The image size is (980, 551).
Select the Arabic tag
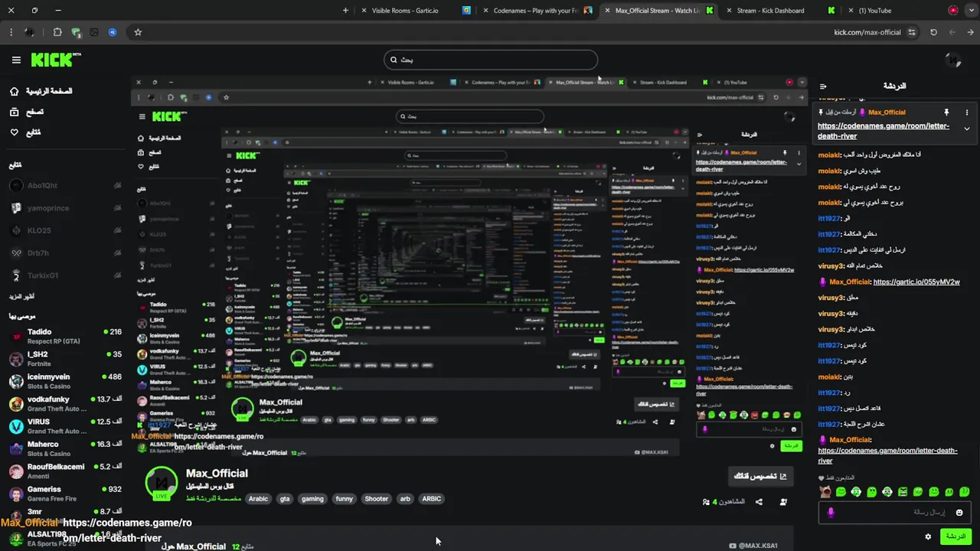[258, 499]
